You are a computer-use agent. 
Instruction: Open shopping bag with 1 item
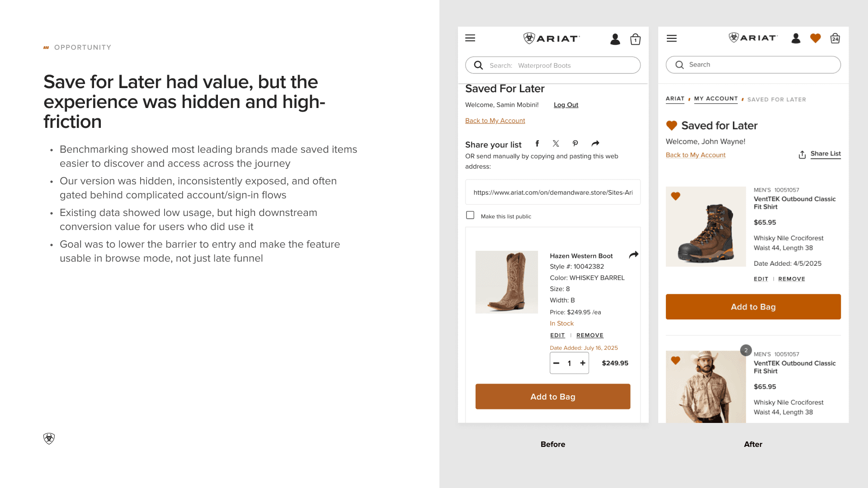tap(635, 39)
